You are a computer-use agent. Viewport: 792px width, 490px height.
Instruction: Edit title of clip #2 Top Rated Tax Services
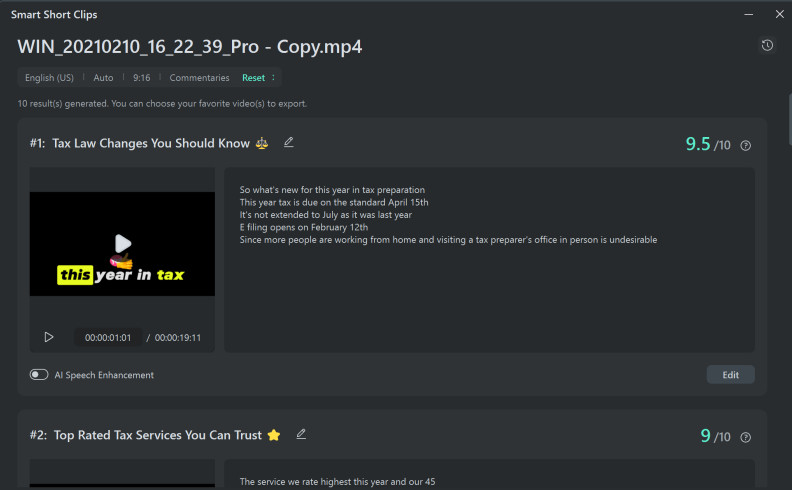click(301, 434)
